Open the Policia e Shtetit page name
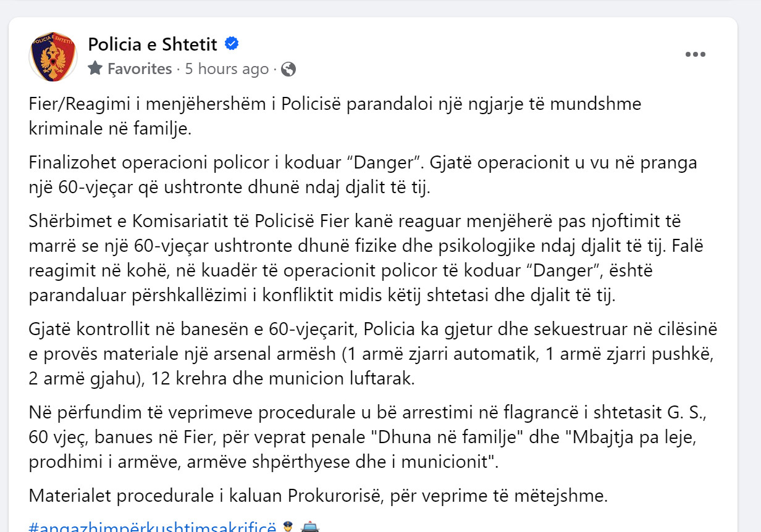 click(153, 44)
